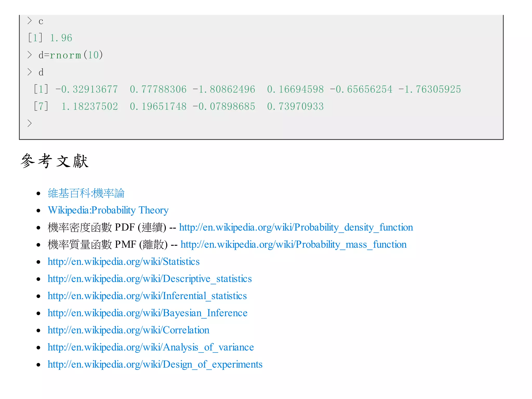Click the value 1.18237502 in output
Screen dimensions: 532x399
90,107
